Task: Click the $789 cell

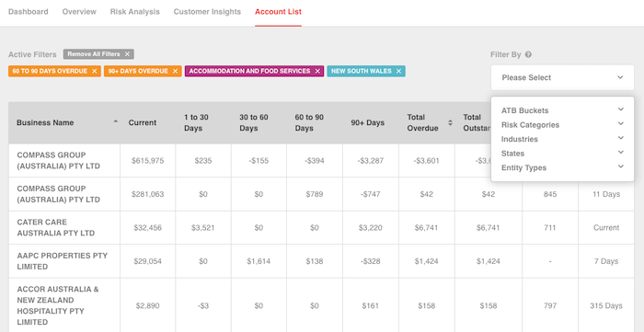Action: (315, 195)
